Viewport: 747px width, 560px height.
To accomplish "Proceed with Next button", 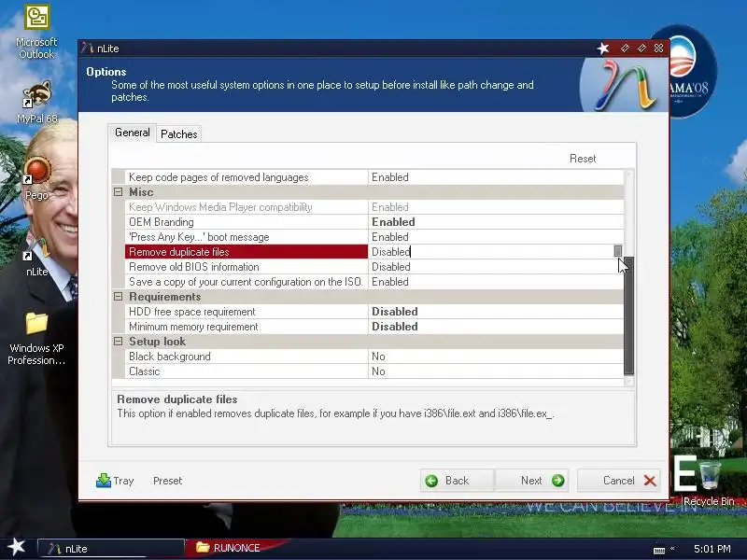I will pyautogui.click(x=531, y=481).
